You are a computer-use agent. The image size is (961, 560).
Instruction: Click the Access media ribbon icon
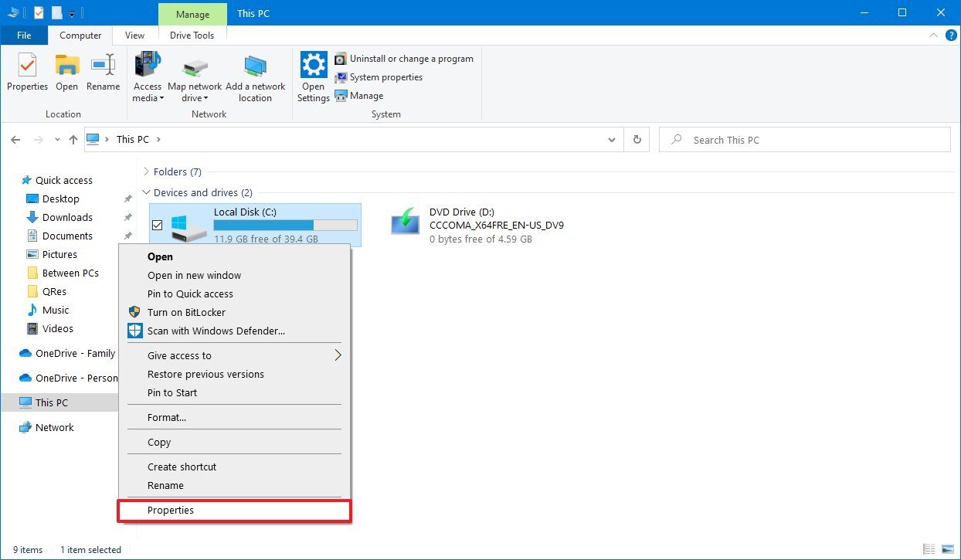147,73
